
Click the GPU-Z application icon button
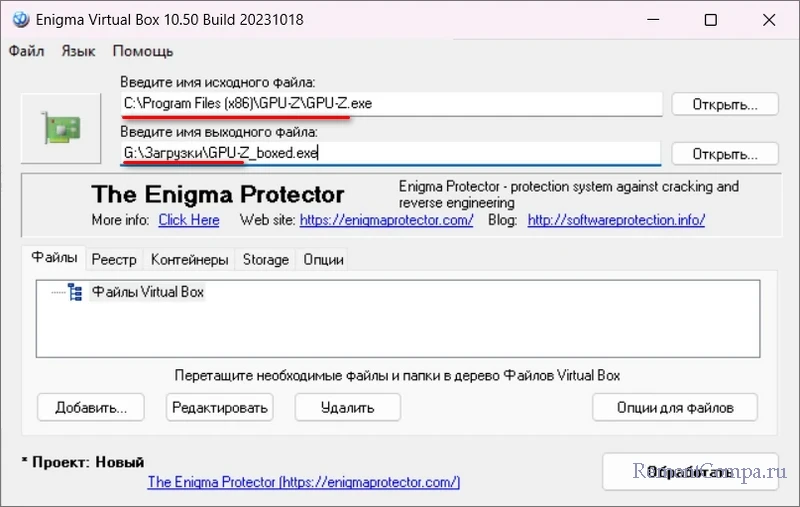[60, 129]
